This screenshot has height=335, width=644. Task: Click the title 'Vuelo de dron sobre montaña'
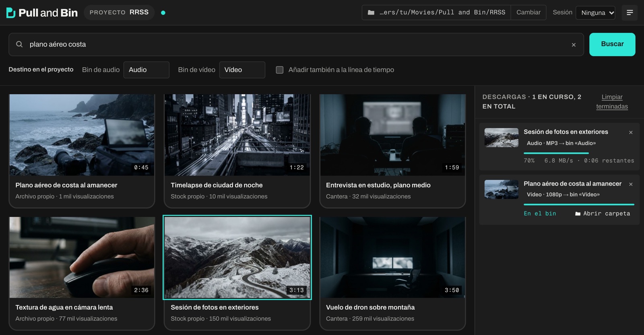(x=370, y=307)
